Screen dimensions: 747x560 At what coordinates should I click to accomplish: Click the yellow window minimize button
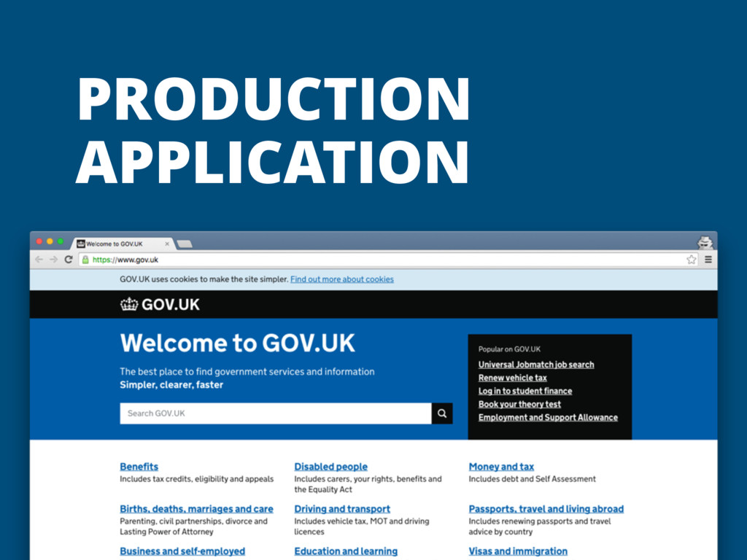tap(50, 241)
